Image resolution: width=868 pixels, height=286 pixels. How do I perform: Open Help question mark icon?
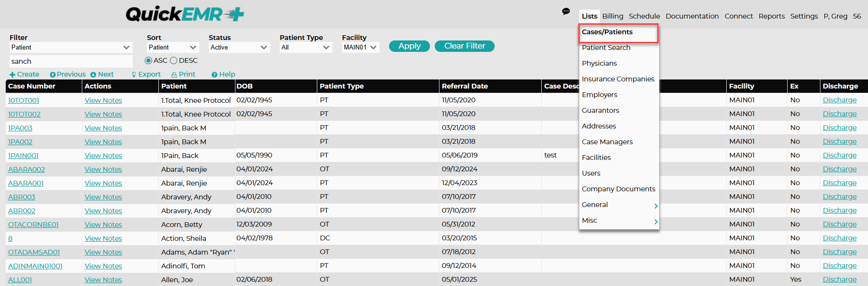click(215, 75)
